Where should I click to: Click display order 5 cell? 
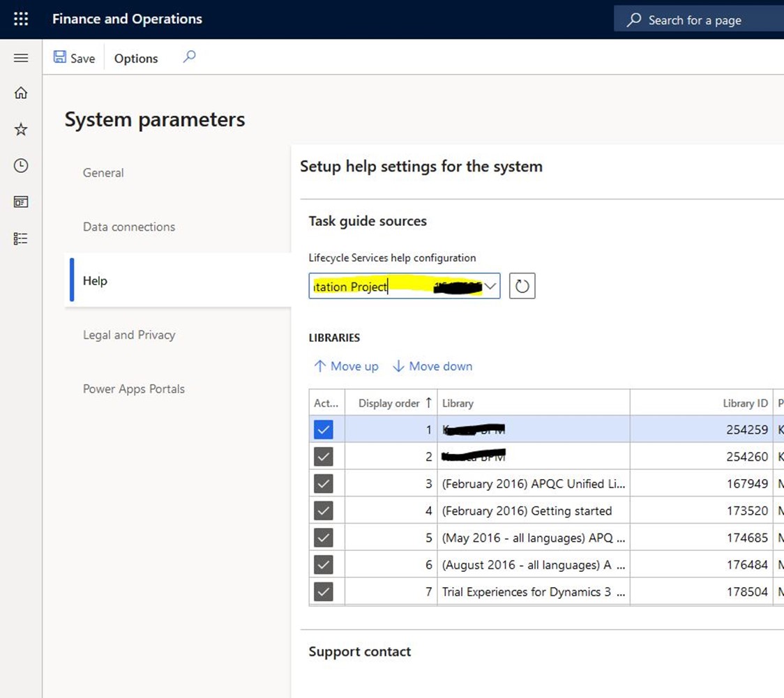[391, 538]
